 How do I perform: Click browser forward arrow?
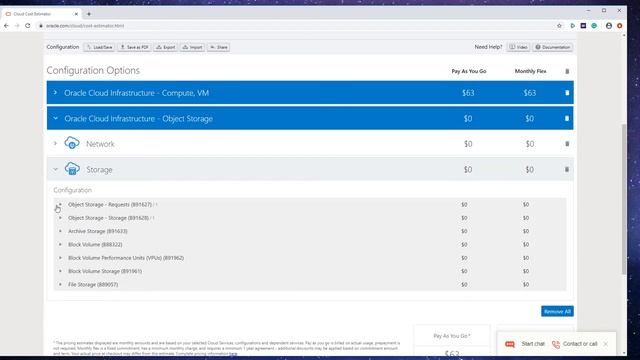[x=17, y=26]
